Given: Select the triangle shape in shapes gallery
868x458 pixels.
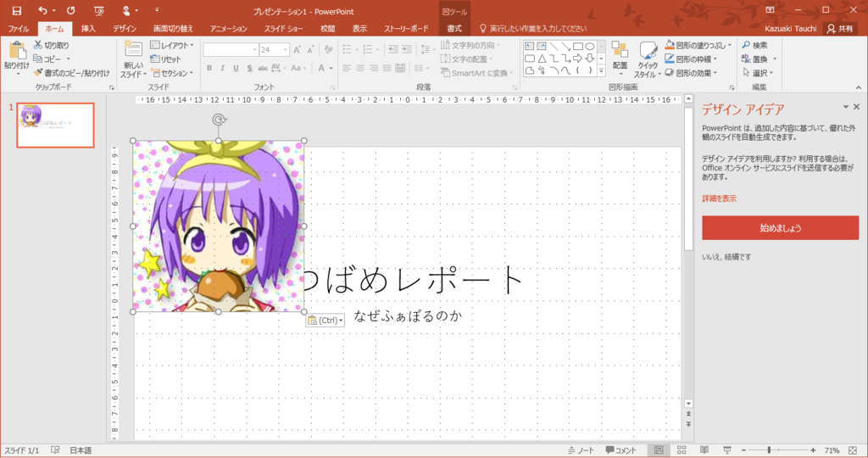Looking at the screenshot, I should 542,59.
